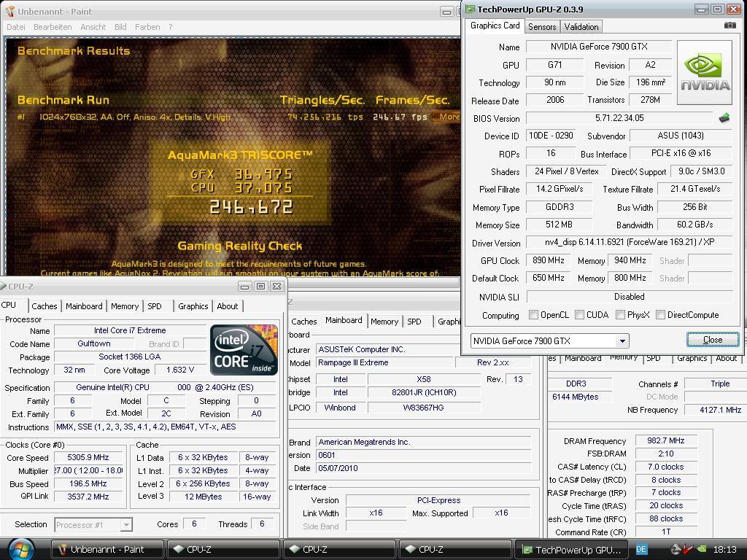747x560 pixels.
Task: Click the AquaMark total score 246,672
Action: [x=251, y=206]
